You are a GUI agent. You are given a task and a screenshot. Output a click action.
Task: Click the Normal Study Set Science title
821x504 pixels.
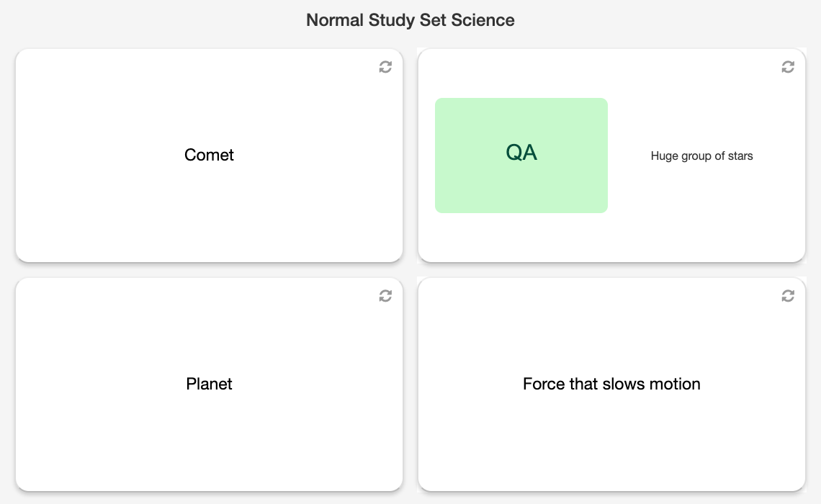(410, 20)
